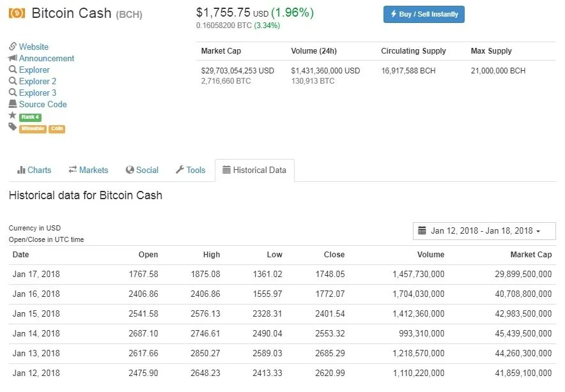Click the price $1,755.75 USD
This screenshot has width=565, height=392.
coord(233,13)
